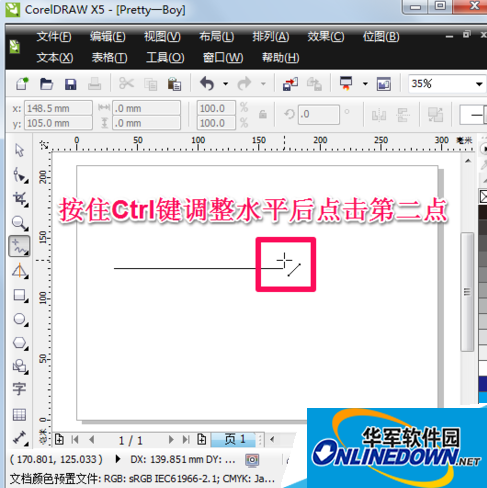Click the Paste clipboard icon
This screenshot has height=488, width=487.
pyautogui.click(x=174, y=84)
